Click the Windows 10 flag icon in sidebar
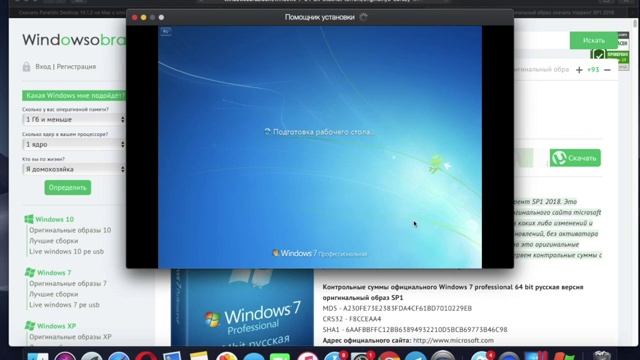640x360 pixels. click(x=29, y=219)
